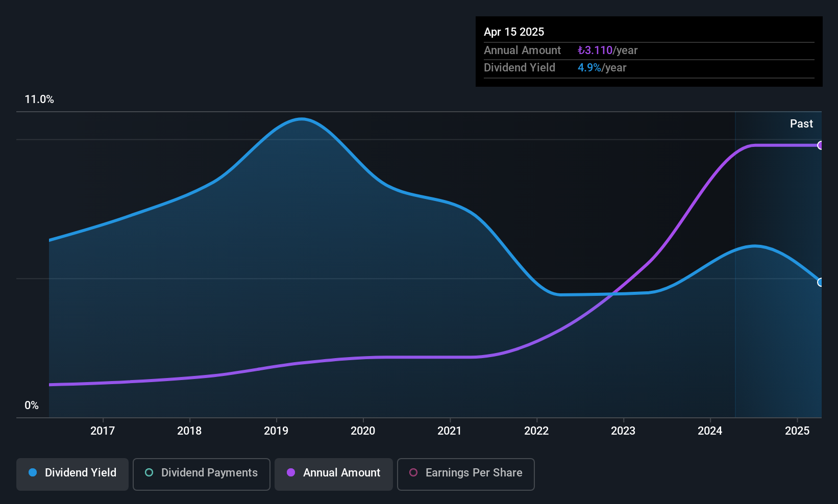The image size is (838, 504).
Task: Click the Apr 15 2025 tooltip date
Action: tap(514, 32)
